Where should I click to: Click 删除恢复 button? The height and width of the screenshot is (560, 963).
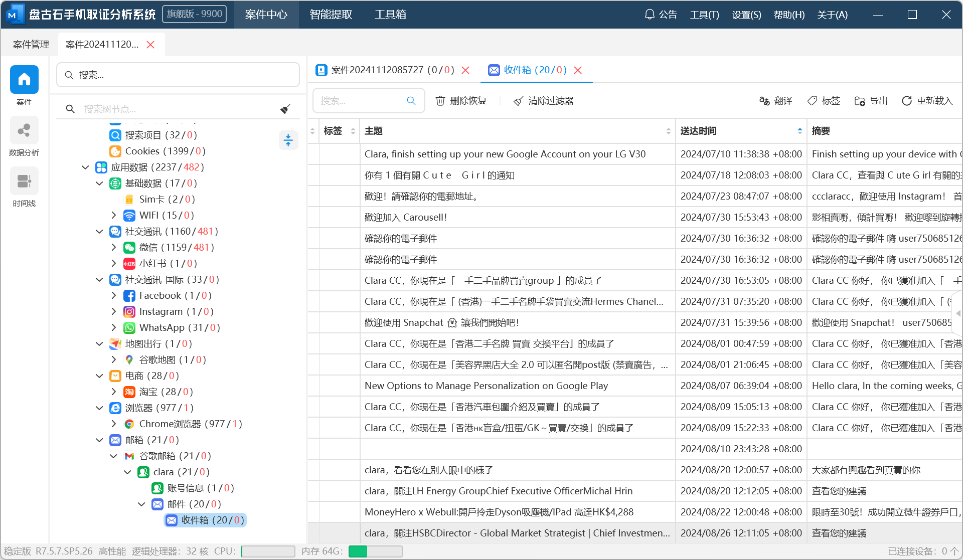point(461,101)
